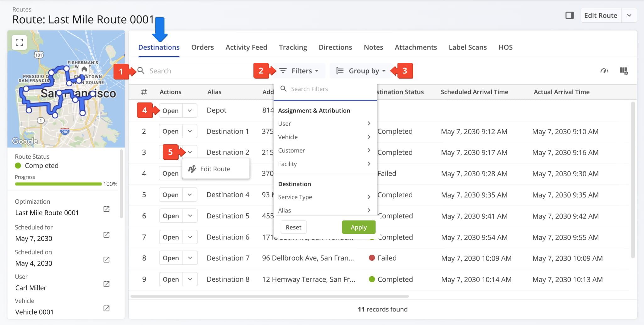Screen dimensions: 644x325
Task: Expand the map to fullscreen
Action: (x=19, y=42)
